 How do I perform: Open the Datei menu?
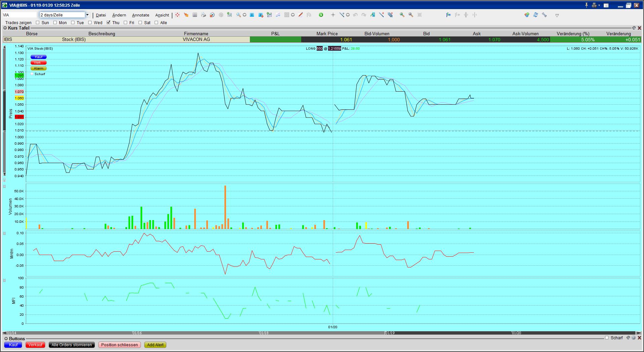(x=101, y=15)
